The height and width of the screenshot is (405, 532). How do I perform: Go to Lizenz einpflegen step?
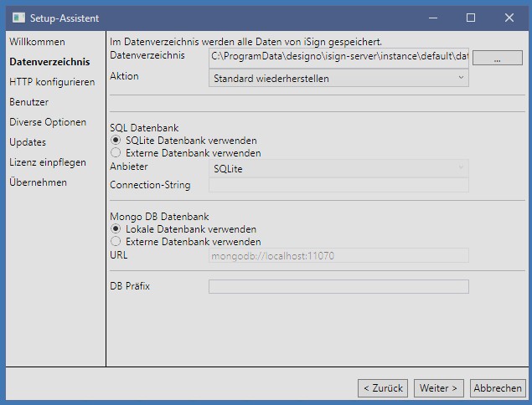click(48, 162)
